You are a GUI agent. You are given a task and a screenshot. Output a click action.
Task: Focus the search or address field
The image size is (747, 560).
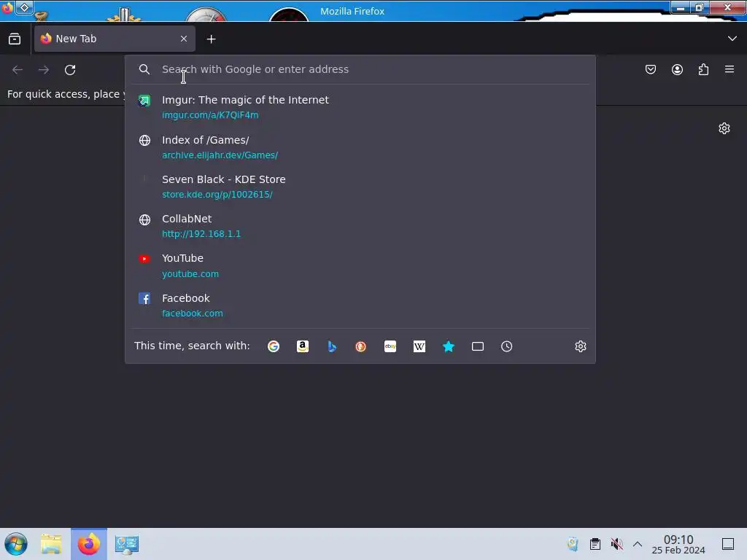[360, 69]
